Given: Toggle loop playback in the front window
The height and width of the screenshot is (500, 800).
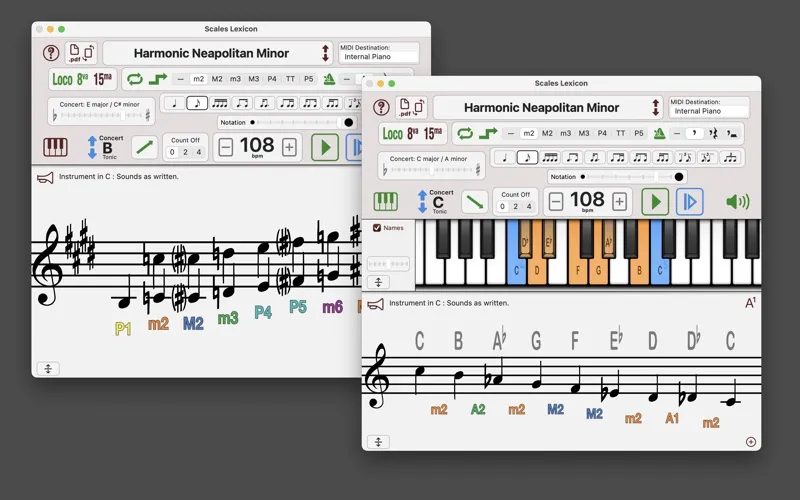Looking at the screenshot, I should [x=465, y=133].
